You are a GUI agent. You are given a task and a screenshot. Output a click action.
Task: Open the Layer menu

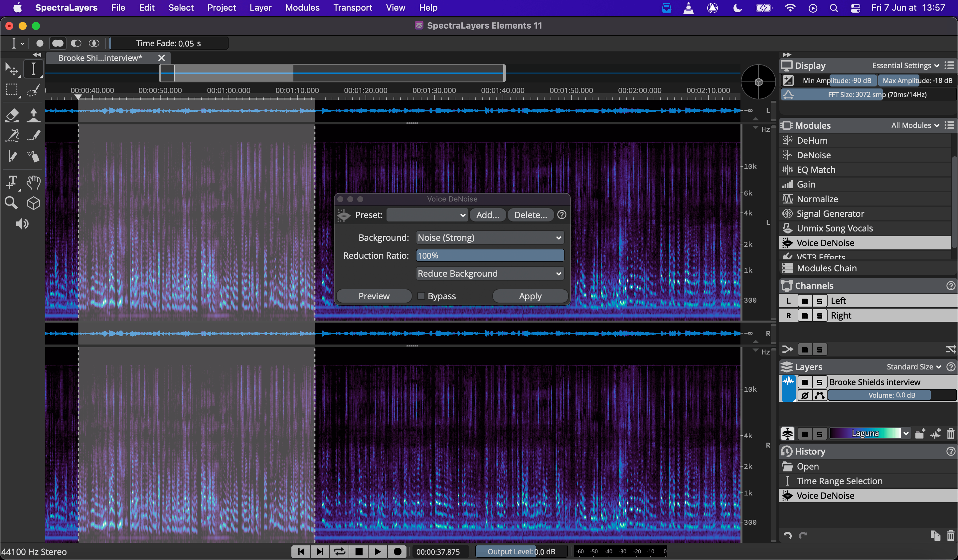pos(260,8)
